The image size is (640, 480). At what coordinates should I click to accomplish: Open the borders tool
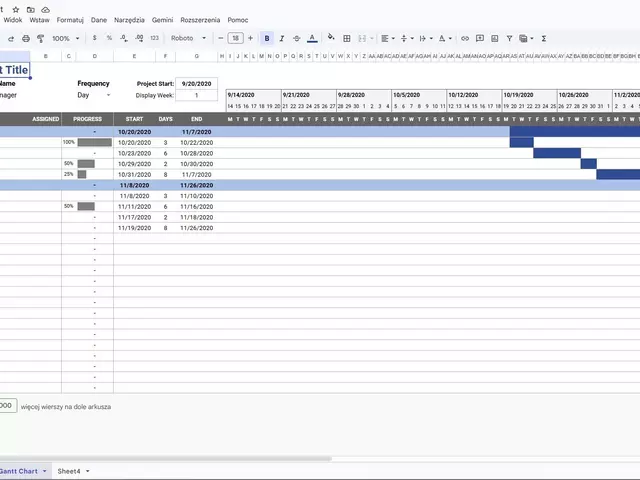point(347,38)
